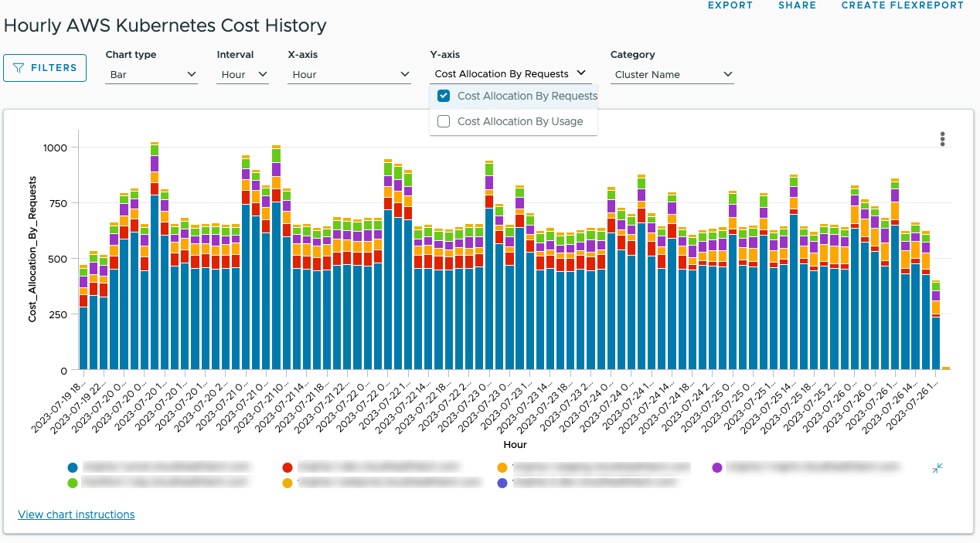Check Cost Allocation By Usage option
The width and height of the screenshot is (980, 543).
pyautogui.click(x=444, y=121)
